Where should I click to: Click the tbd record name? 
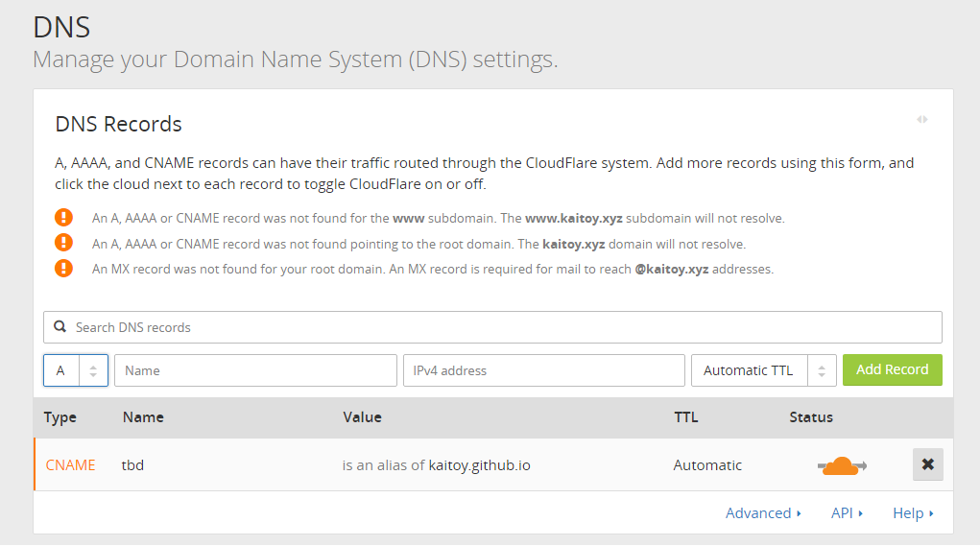click(x=132, y=465)
